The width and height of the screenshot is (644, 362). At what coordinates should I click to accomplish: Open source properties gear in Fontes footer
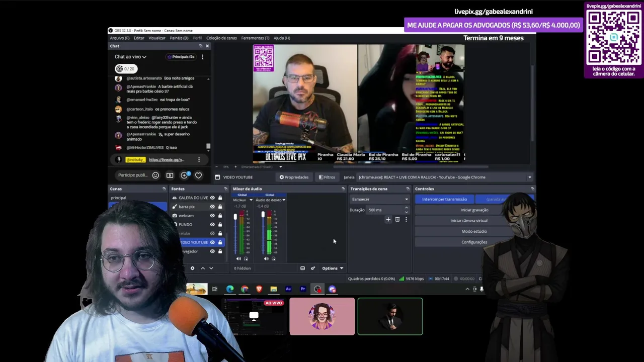[x=192, y=268]
